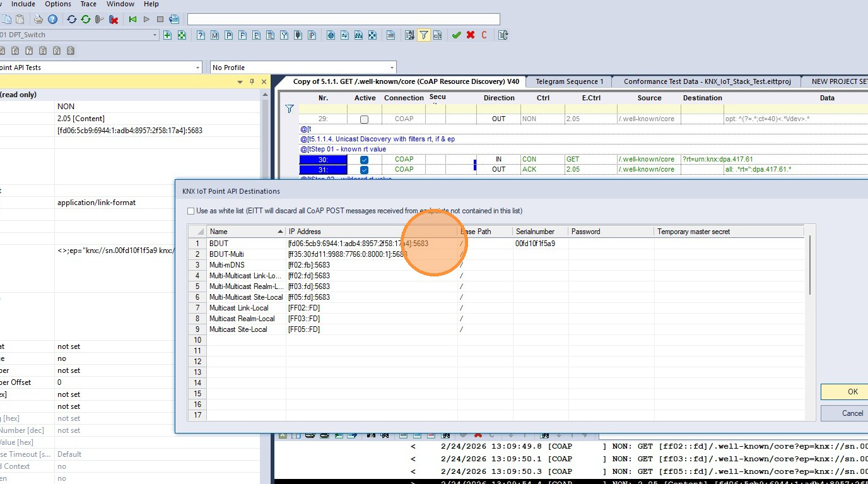Click the gray stop square in the toolbar
This screenshot has height=484, width=868.
coord(160,20)
